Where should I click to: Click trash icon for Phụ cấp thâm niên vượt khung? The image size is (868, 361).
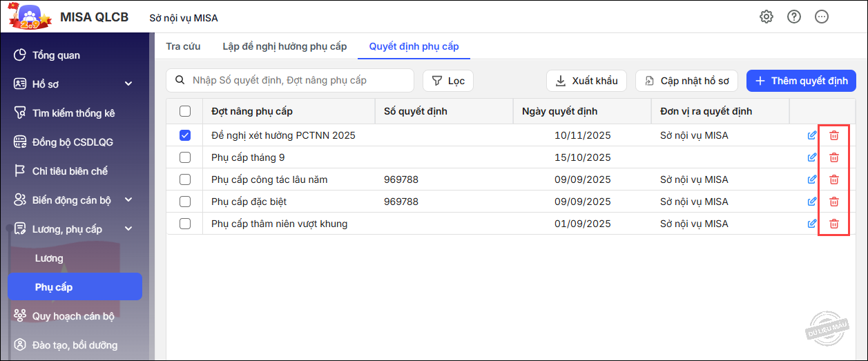point(834,224)
